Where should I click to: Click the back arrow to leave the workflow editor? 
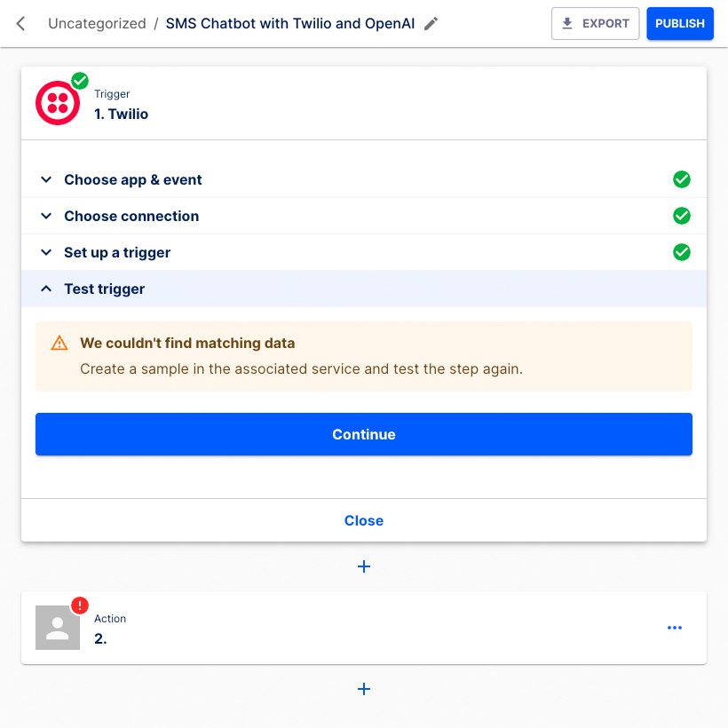20,23
